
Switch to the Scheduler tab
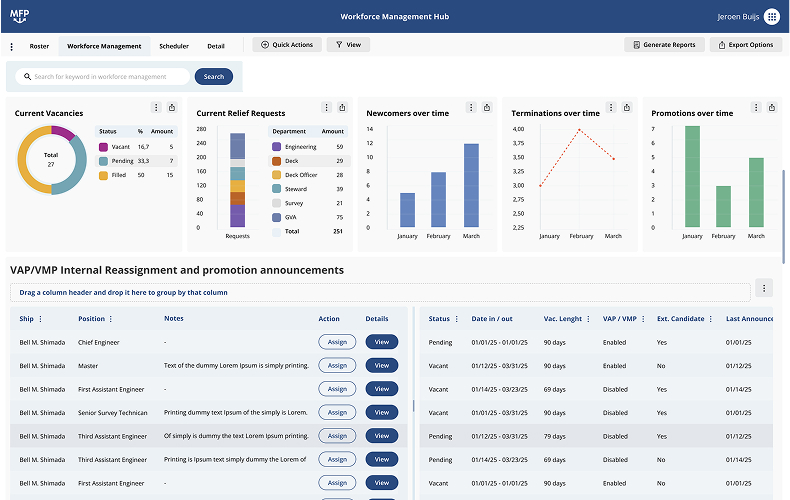click(174, 46)
